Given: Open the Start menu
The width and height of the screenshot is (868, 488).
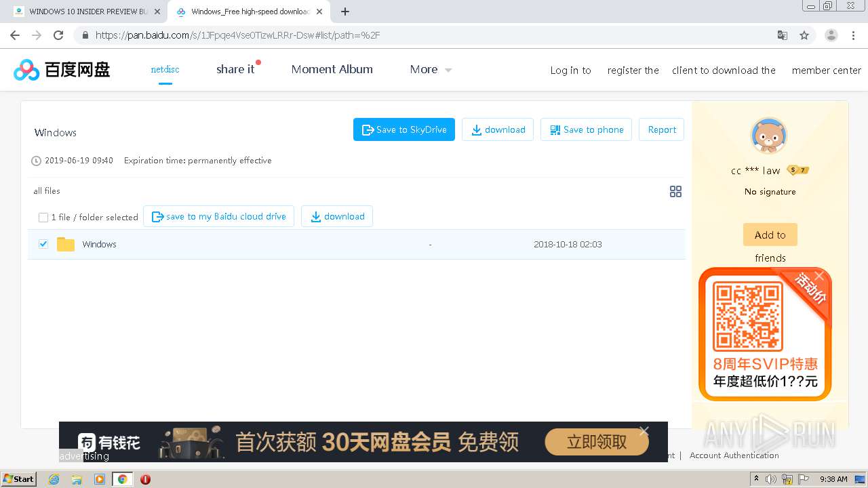Looking at the screenshot, I should [x=18, y=479].
